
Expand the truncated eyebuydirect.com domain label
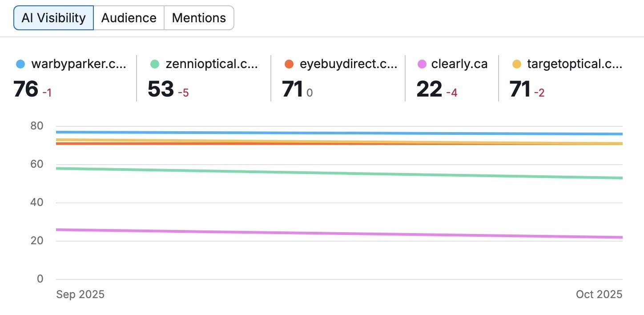click(x=349, y=64)
